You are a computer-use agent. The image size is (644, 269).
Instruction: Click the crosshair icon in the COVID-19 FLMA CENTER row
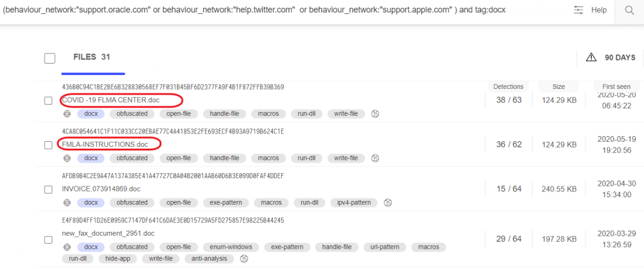point(67,114)
